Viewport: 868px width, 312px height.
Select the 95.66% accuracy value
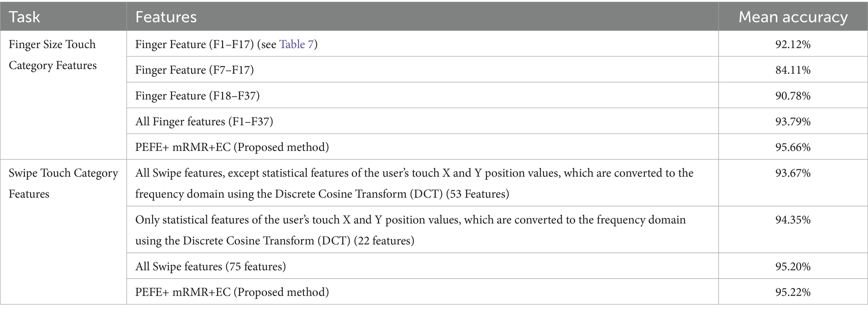coord(792,147)
